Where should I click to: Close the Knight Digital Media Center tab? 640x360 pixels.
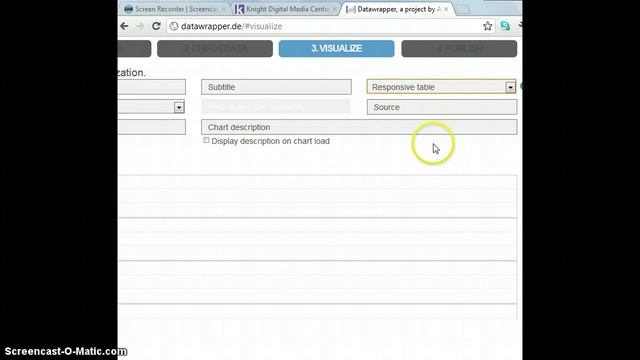click(x=335, y=9)
